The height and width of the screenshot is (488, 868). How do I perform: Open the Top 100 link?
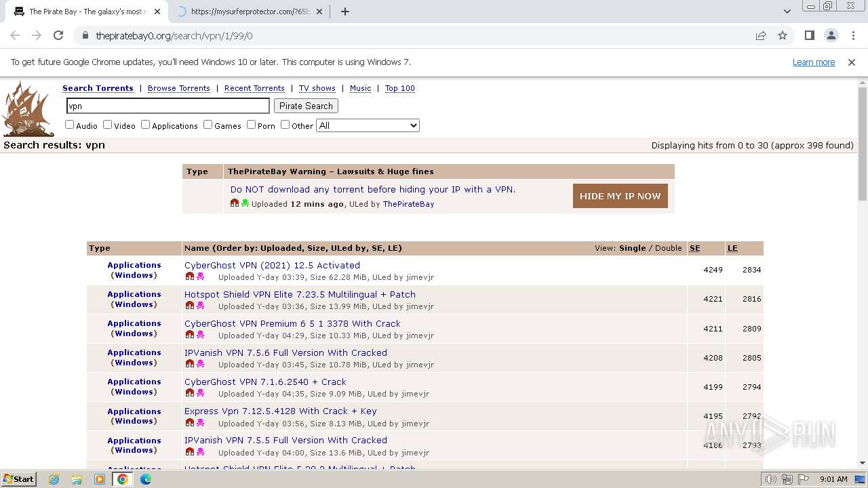[400, 88]
